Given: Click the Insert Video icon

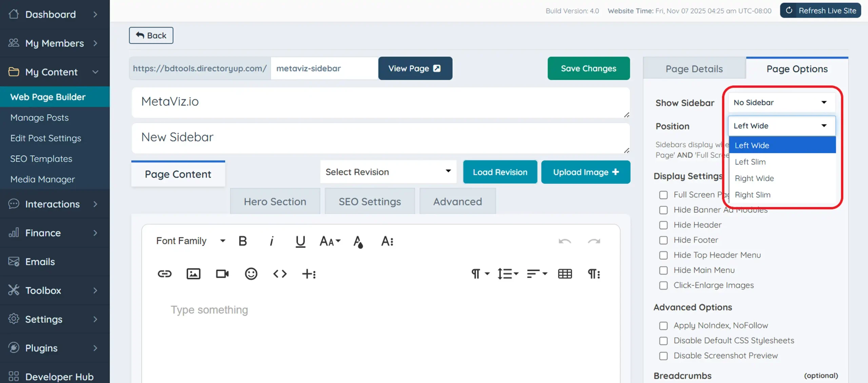Looking at the screenshot, I should (222, 274).
